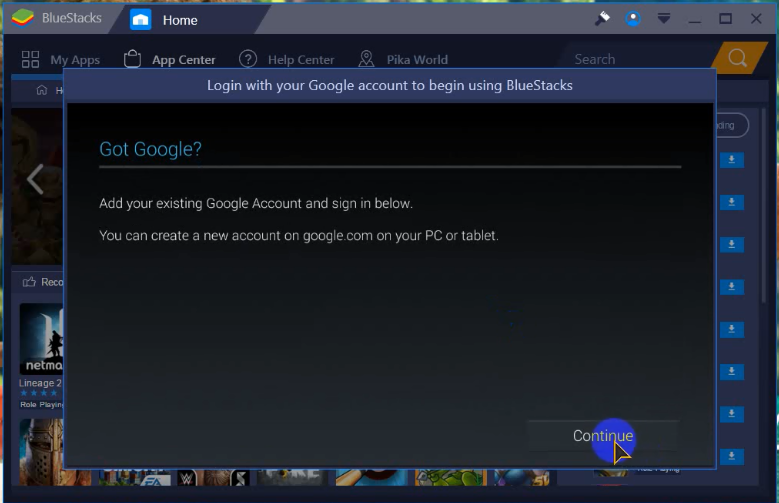
Task: Click the orange search magnifier button
Action: [738, 58]
